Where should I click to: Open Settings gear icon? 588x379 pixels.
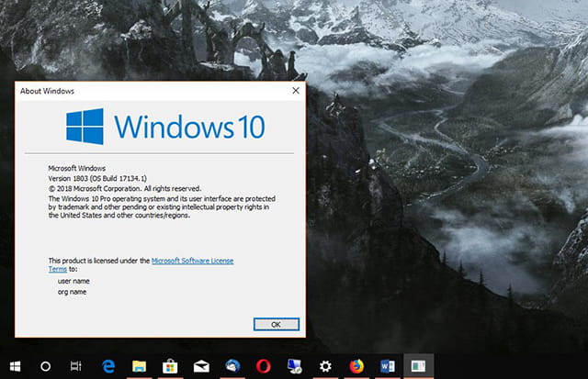(x=325, y=366)
